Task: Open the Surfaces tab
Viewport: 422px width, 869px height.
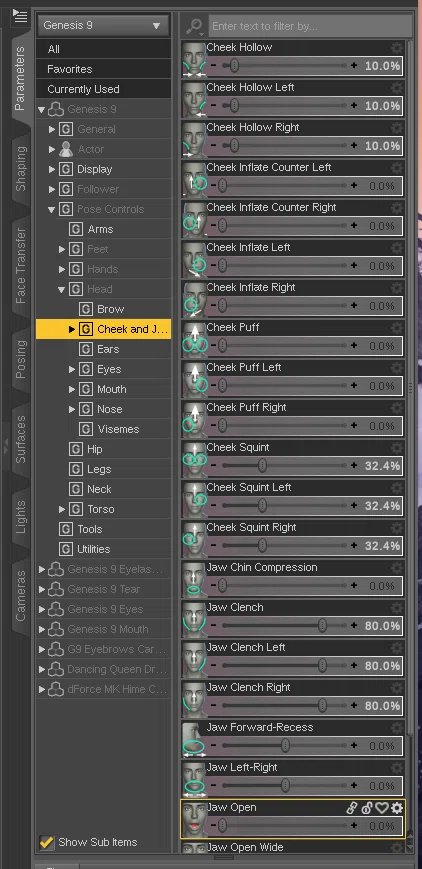Action: coord(20,439)
